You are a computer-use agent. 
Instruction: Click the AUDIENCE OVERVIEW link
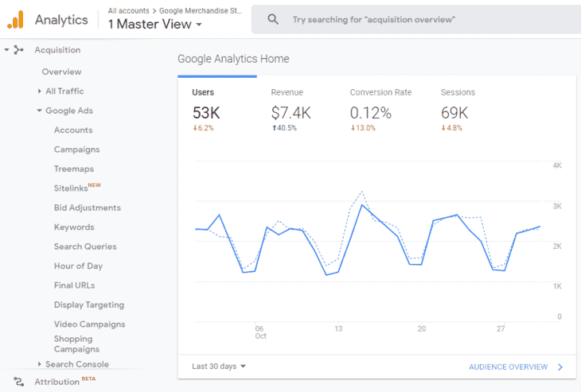tap(508, 367)
